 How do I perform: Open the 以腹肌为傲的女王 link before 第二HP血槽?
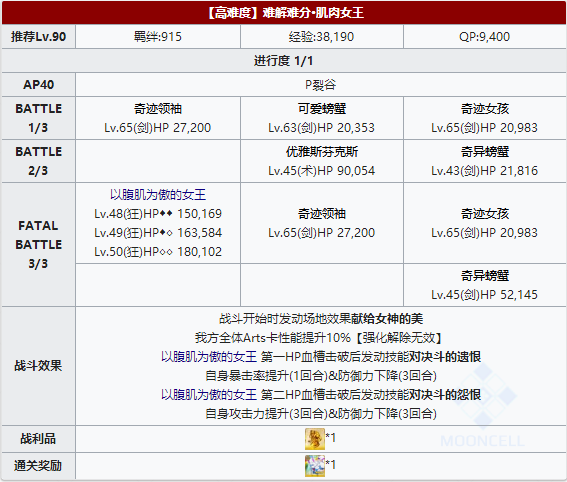pyautogui.click(x=209, y=394)
